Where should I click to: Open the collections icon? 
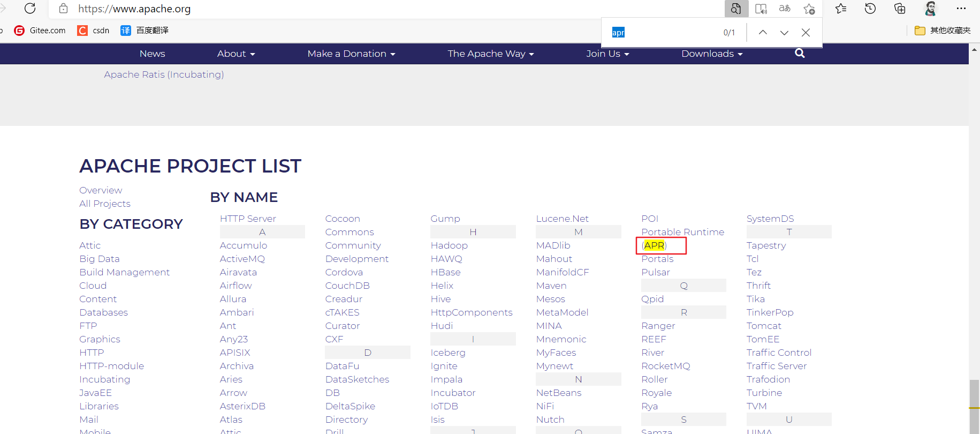[x=900, y=9]
